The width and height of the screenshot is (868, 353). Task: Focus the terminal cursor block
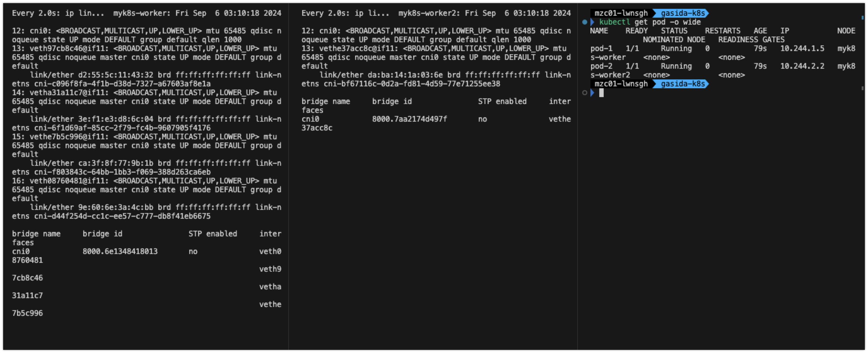point(601,93)
